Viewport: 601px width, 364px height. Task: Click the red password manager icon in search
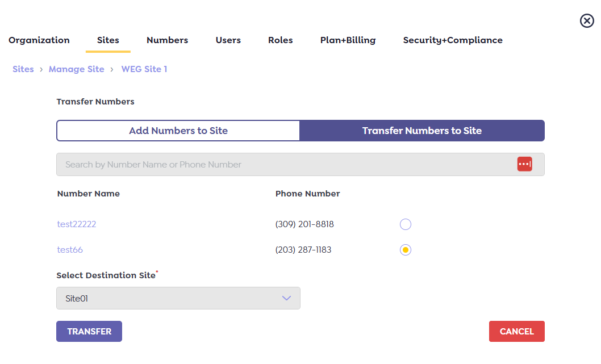524,164
